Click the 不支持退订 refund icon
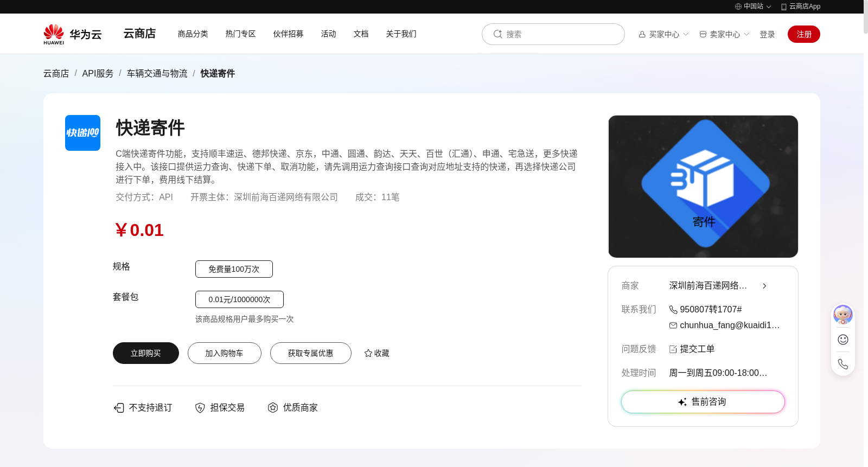Viewport: 868px width, 467px height. pyautogui.click(x=119, y=408)
